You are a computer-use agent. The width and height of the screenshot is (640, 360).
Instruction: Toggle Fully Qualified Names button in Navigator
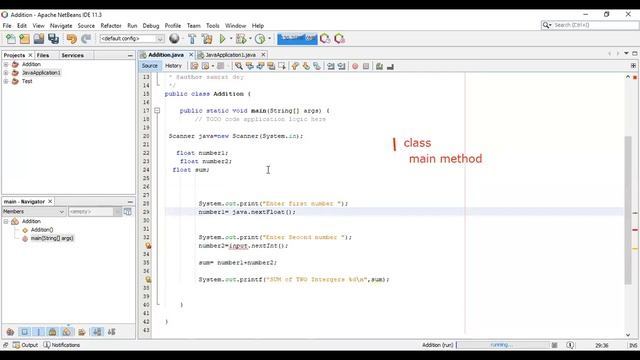(82, 332)
